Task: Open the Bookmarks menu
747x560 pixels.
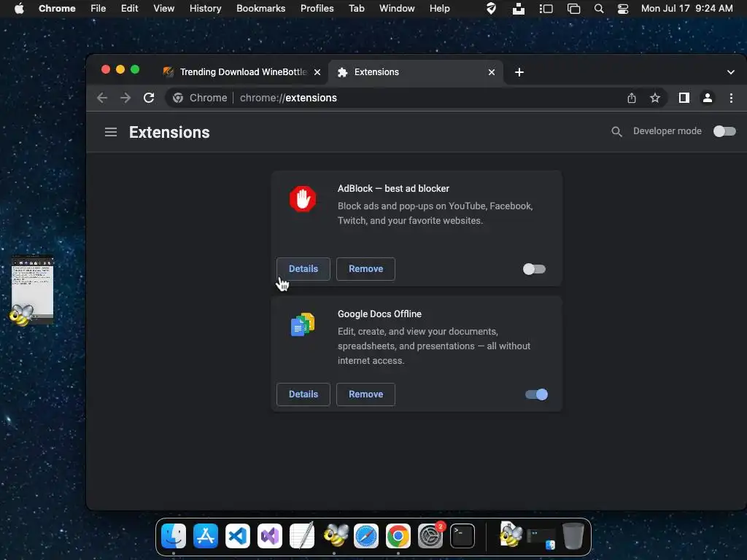Action: 260,9
